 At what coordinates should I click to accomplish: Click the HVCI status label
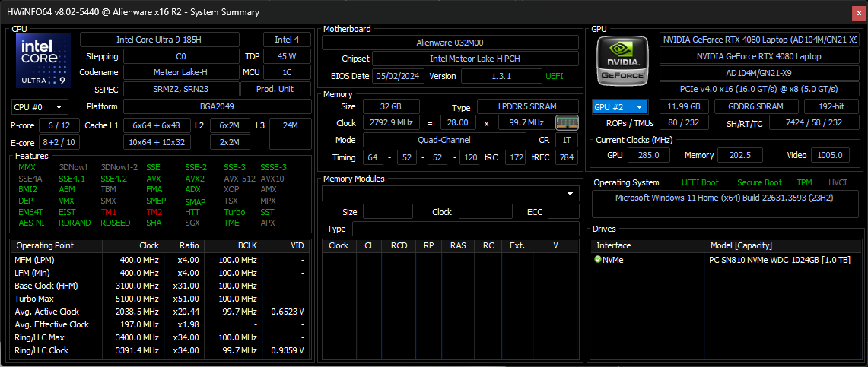tap(837, 182)
